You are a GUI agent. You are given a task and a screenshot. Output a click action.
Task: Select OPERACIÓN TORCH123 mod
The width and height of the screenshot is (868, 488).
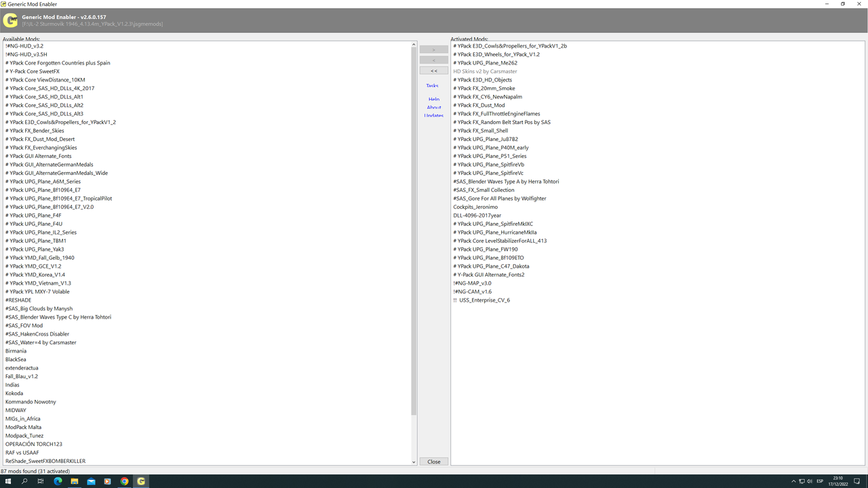point(34,444)
